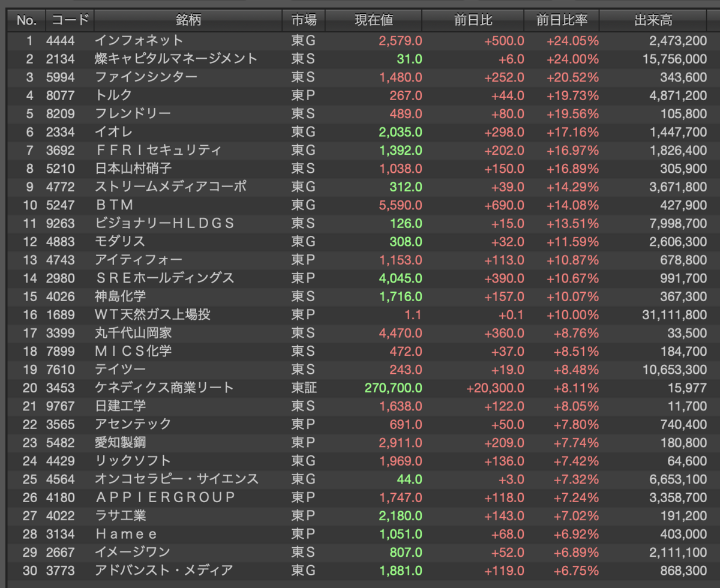This screenshot has width=720, height=588.
Task: Select テイツー stock name
Action: (120, 370)
